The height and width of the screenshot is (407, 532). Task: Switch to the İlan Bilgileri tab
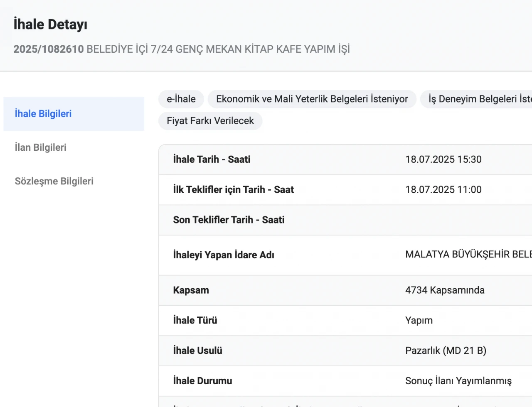(41, 147)
